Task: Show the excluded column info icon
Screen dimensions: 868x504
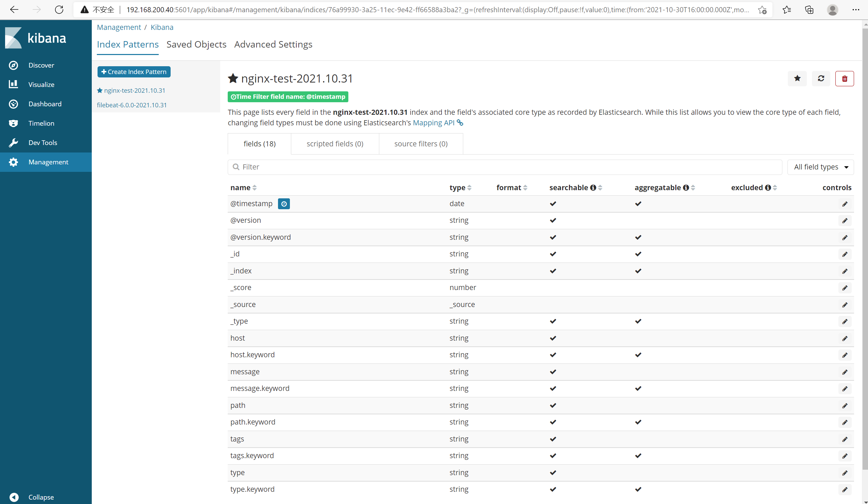Action: pos(768,187)
